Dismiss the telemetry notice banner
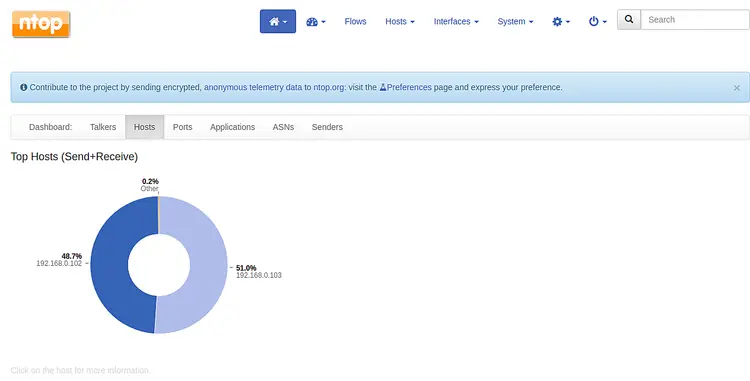This screenshot has width=750, height=381. [x=737, y=88]
